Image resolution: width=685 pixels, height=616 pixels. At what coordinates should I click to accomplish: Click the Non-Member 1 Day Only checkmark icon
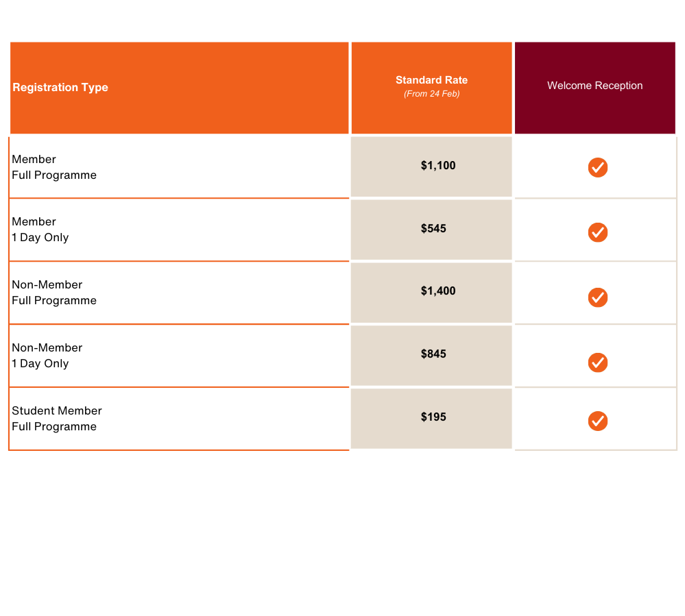coord(598,362)
